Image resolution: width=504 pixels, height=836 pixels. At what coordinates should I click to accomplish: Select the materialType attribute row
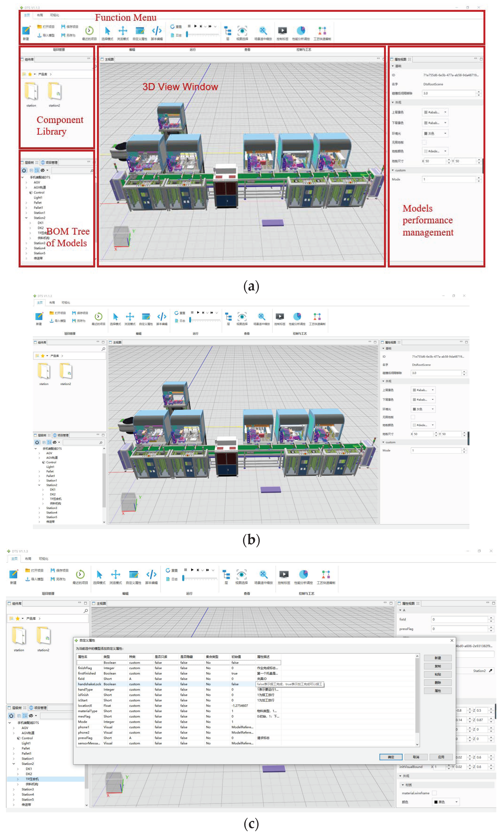(x=87, y=711)
